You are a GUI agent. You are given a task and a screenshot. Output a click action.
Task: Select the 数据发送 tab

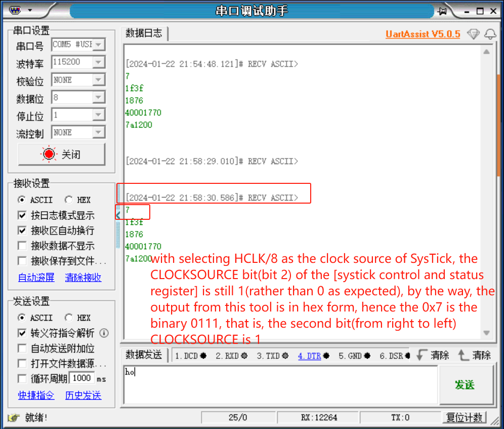tap(144, 356)
